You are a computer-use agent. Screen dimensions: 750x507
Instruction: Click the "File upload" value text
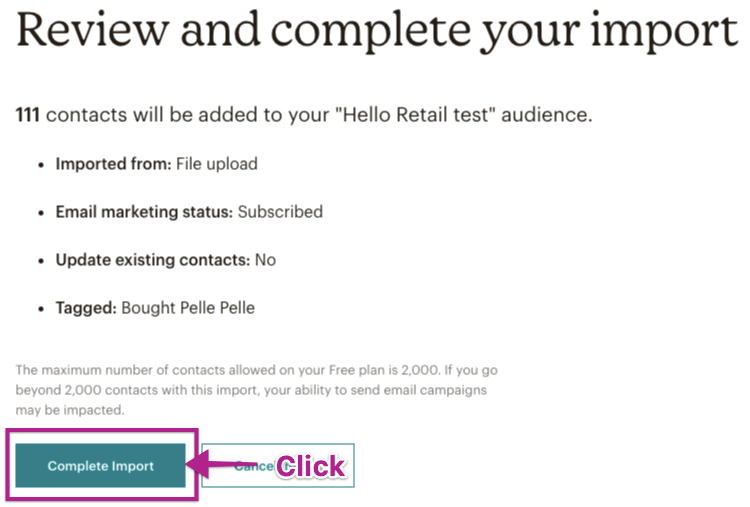(x=216, y=164)
